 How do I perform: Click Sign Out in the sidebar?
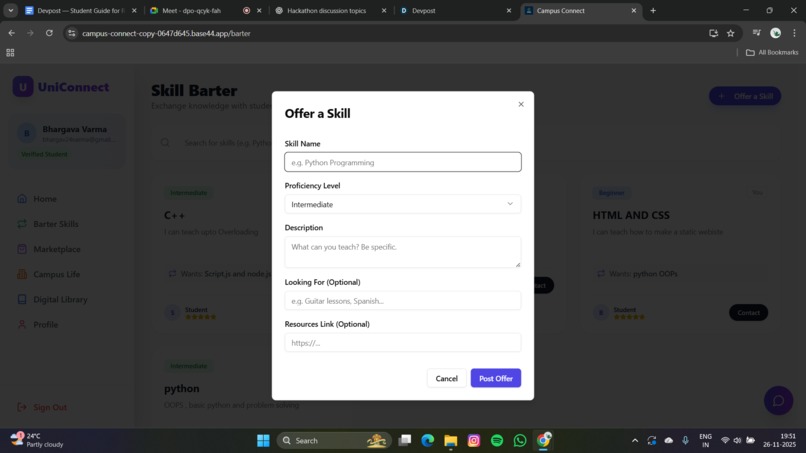50,407
